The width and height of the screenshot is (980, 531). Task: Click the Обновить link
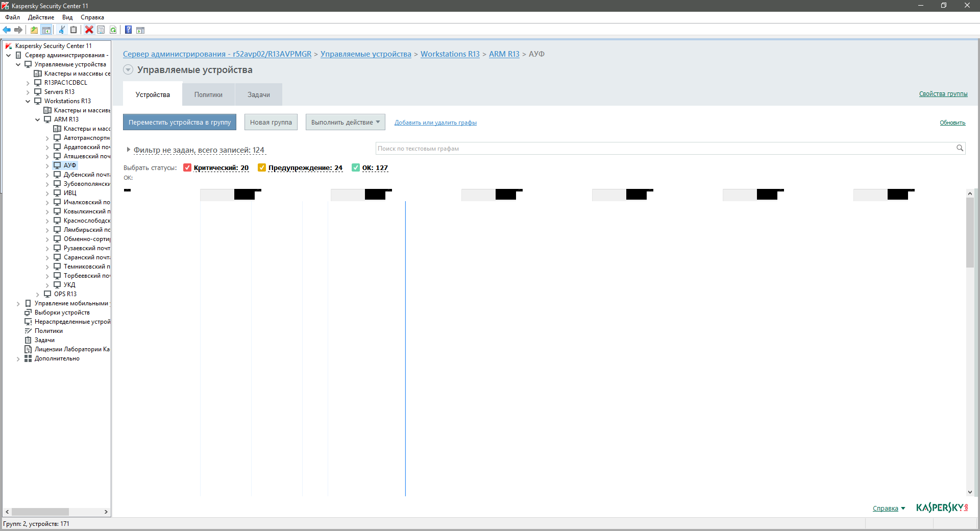pyautogui.click(x=952, y=123)
